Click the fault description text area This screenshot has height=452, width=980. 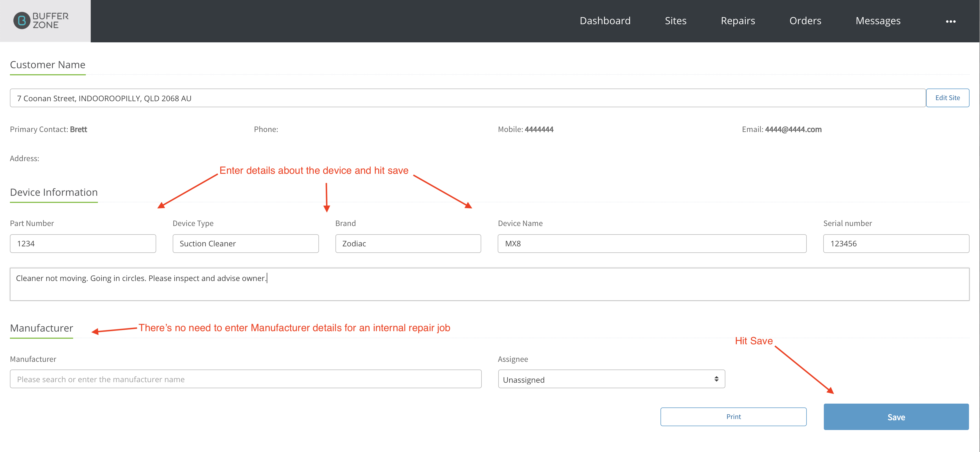click(x=489, y=284)
